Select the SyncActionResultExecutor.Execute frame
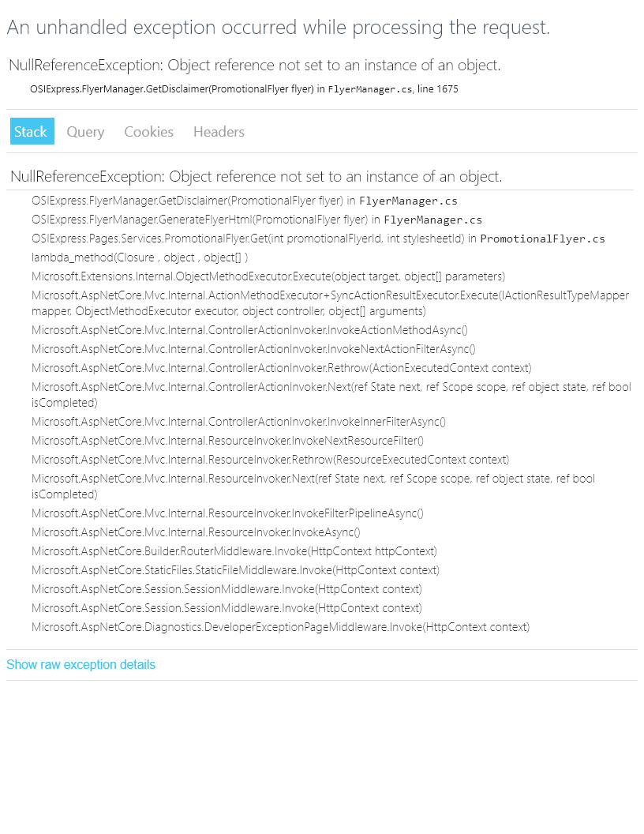This screenshot has height=834, width=644. (x=330, y=303)
